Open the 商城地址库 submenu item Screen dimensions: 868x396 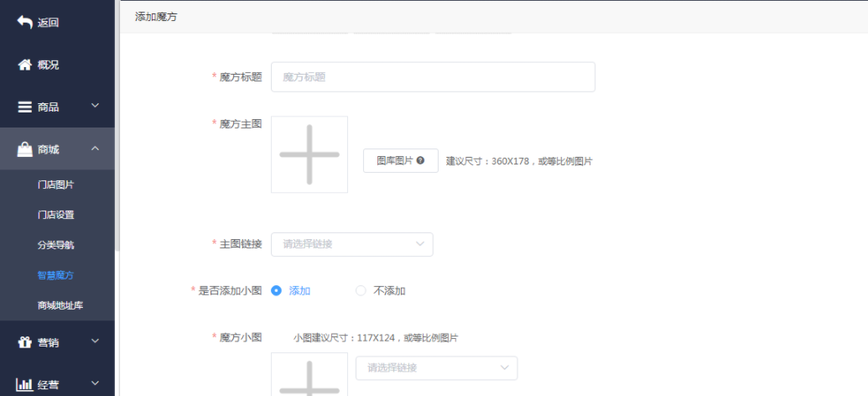point(60,305)
